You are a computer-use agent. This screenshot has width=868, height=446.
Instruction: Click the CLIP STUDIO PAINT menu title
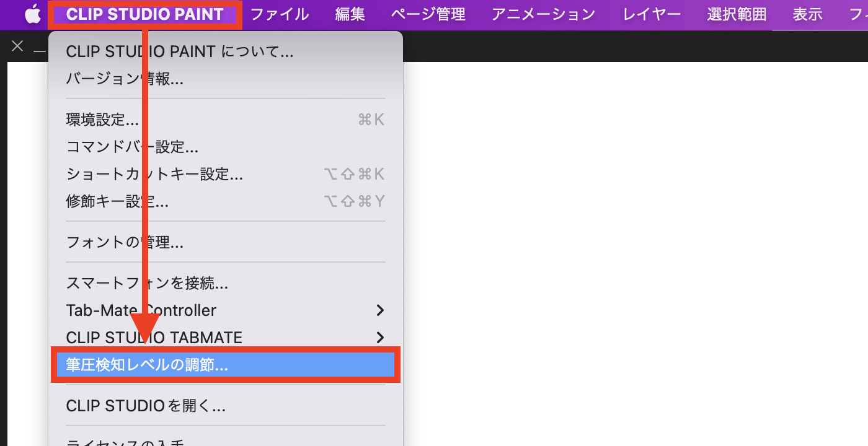(x=144, y=14)
